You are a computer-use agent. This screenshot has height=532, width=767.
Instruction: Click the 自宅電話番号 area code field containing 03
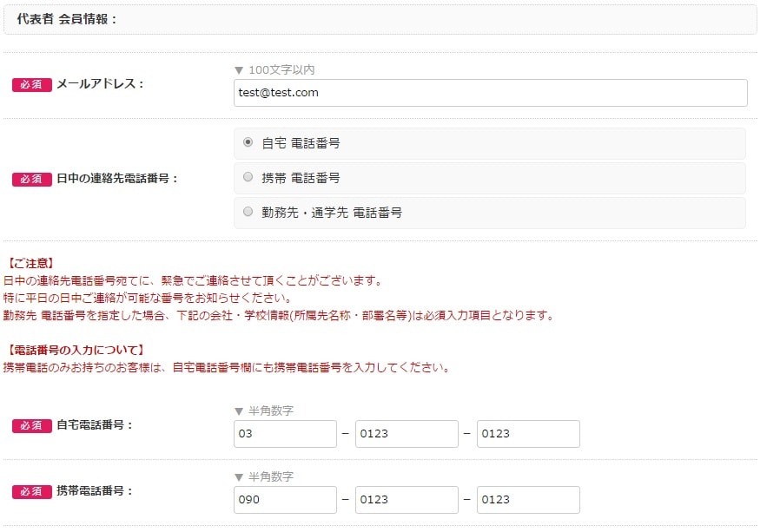[285, 434]
